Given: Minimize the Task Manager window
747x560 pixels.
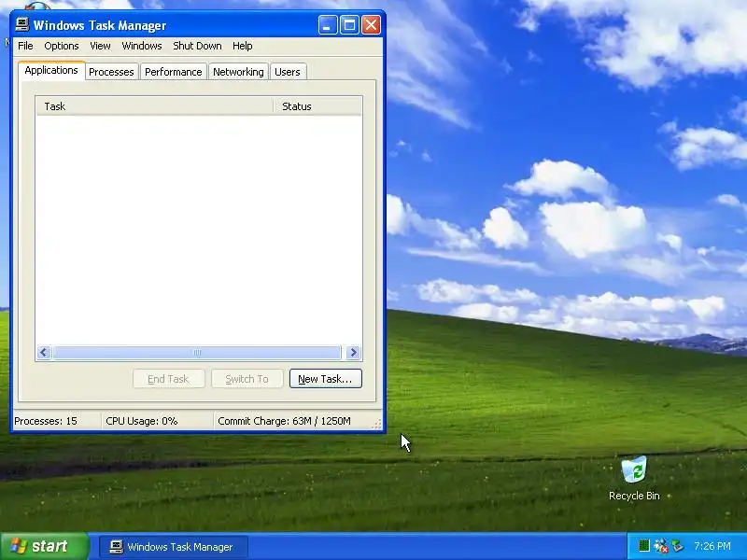Looking at the screenshot, I should click(x=328, y=25).
